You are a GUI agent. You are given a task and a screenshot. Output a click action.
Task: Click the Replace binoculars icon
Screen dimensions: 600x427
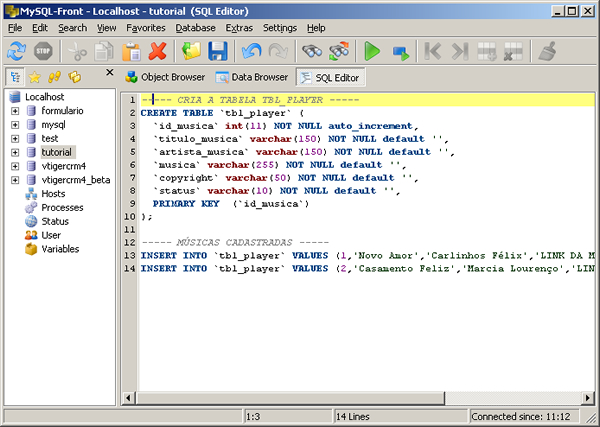click(339, 51)
